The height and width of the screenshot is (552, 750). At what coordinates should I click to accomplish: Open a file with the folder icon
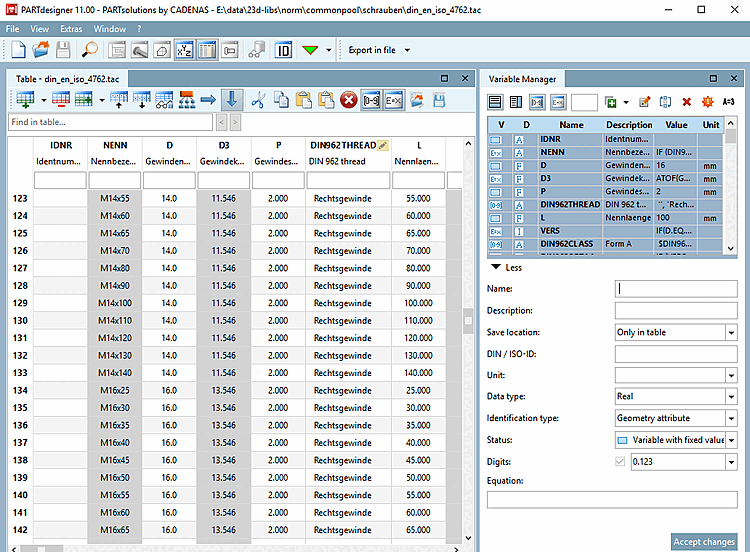[x=41, y=50]
